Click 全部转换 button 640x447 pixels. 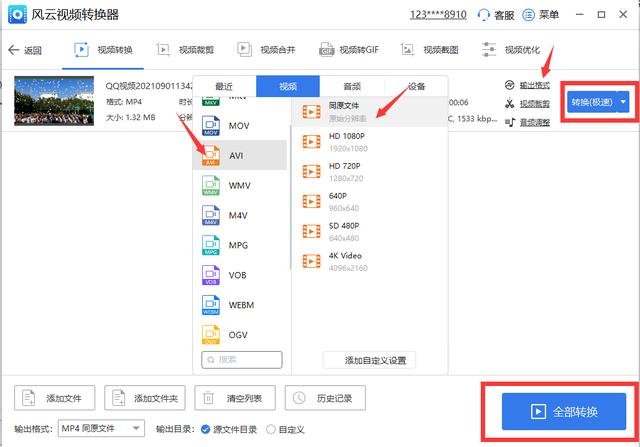click(564, 411)
